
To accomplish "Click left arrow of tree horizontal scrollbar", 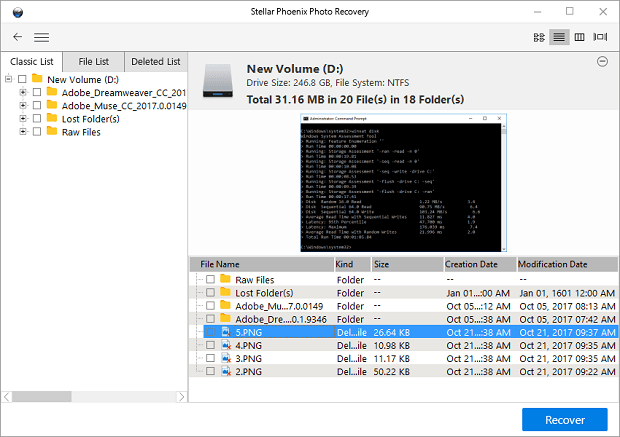I will (7, 397).
